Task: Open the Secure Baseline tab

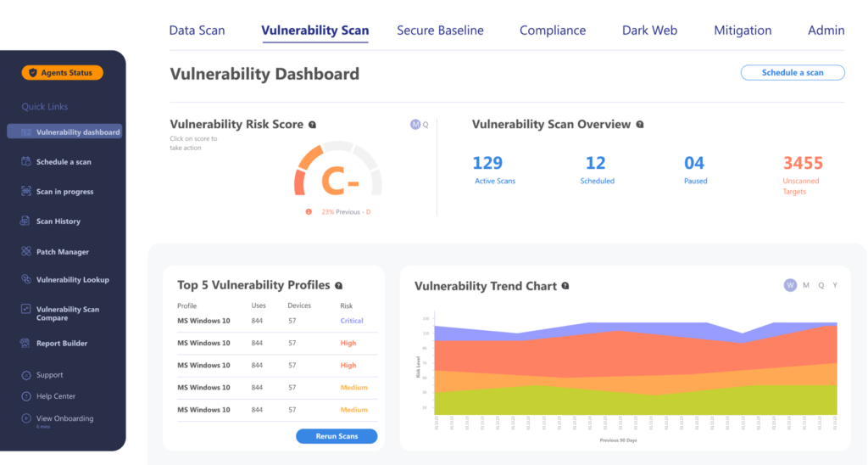Action: pos(440,31)
